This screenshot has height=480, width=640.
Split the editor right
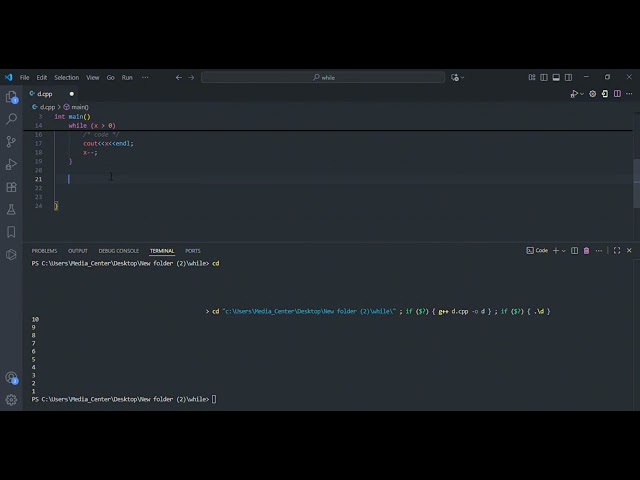(617, 94)
